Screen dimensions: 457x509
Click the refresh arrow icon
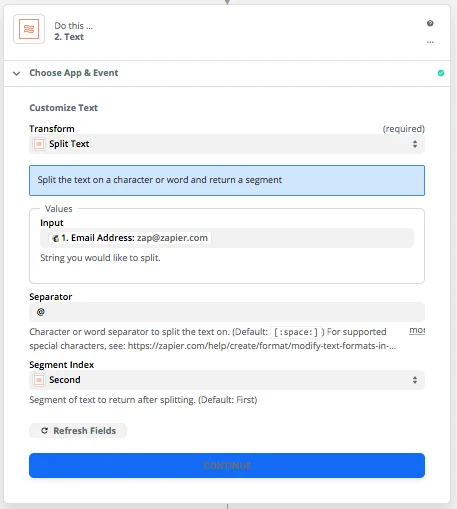click(44, 431)
